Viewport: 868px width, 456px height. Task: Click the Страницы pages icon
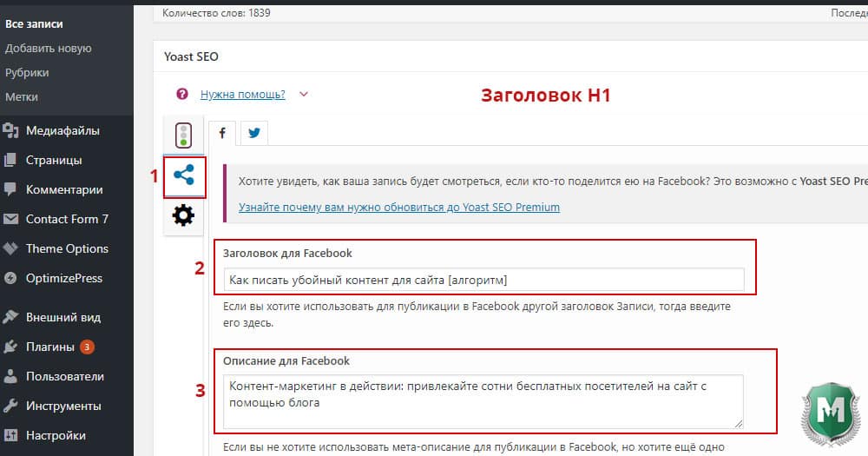coord(10,160)
